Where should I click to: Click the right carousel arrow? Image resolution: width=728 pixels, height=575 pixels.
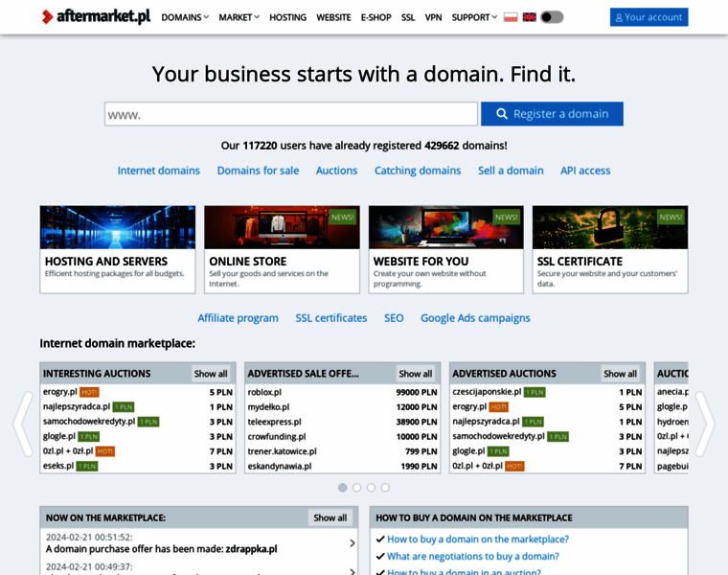click(705, 423)
